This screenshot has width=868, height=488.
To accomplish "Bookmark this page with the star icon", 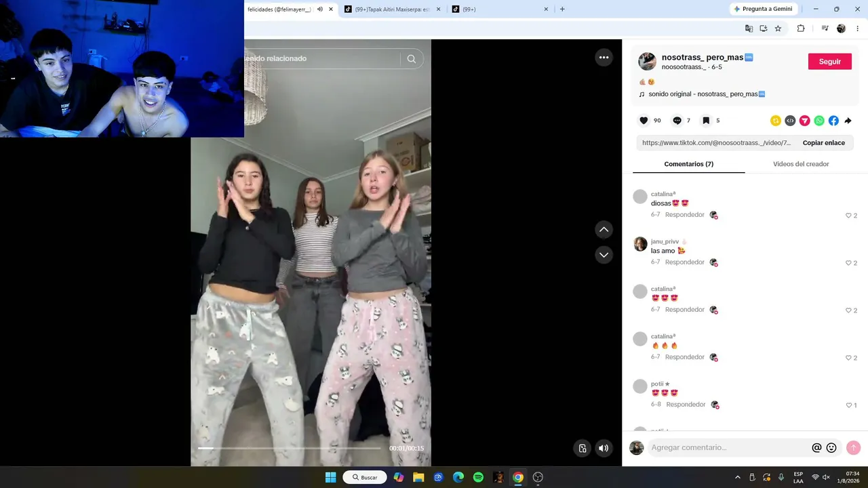I will [x=778, y=28].
